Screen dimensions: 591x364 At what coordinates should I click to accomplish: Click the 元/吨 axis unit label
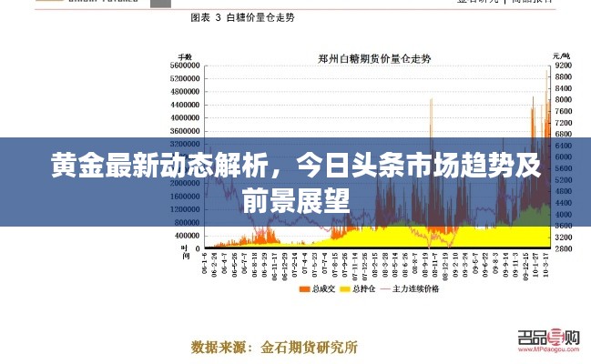tap(562, 56)
